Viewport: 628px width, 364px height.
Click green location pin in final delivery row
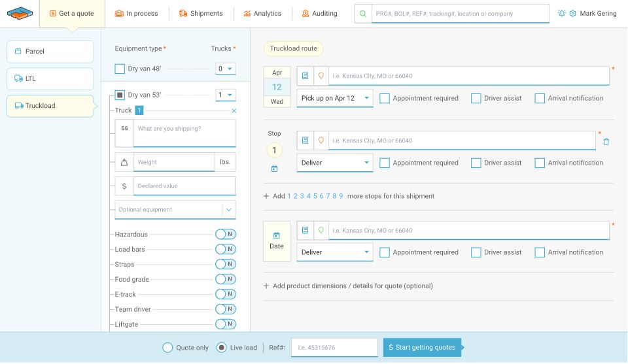[321, 231]
